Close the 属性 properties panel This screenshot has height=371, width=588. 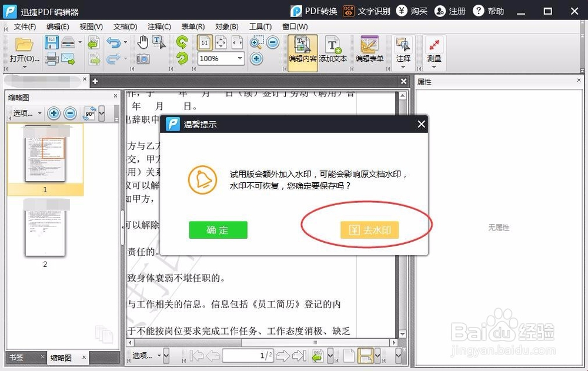point(579,81)
